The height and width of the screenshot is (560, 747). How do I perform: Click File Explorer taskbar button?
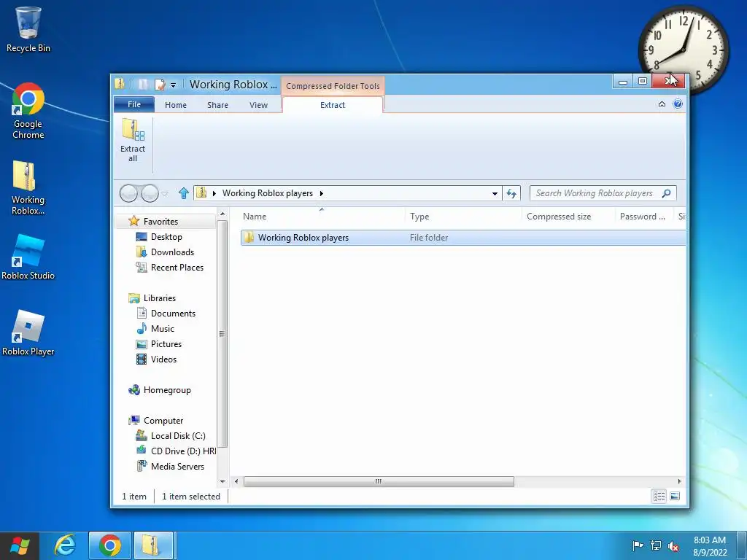click(x=153, y=545)
